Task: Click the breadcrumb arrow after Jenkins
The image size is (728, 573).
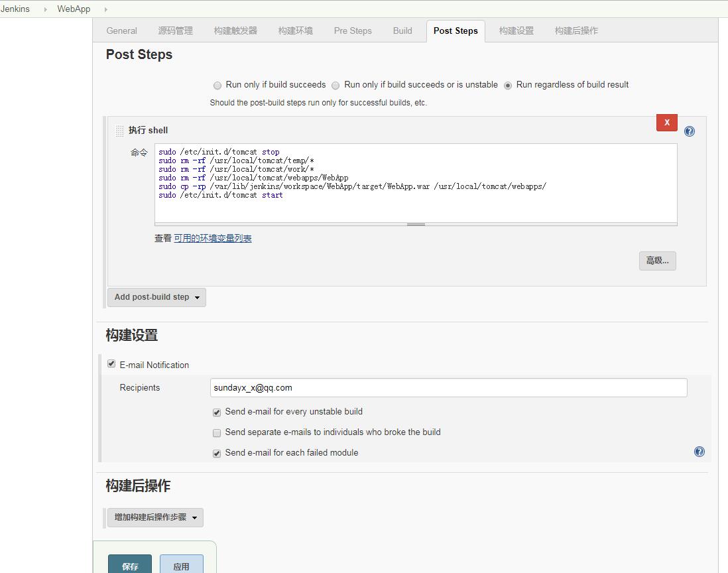Action: click(46, 9)
